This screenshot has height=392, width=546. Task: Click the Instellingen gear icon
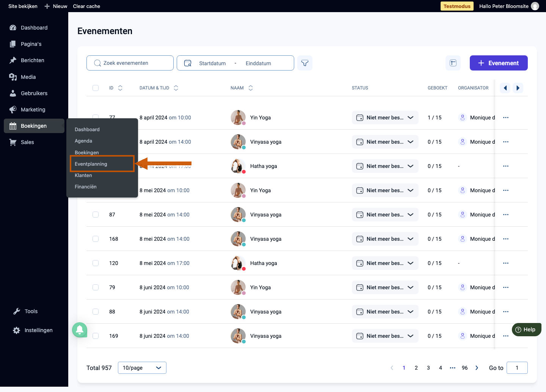[16, 330]
